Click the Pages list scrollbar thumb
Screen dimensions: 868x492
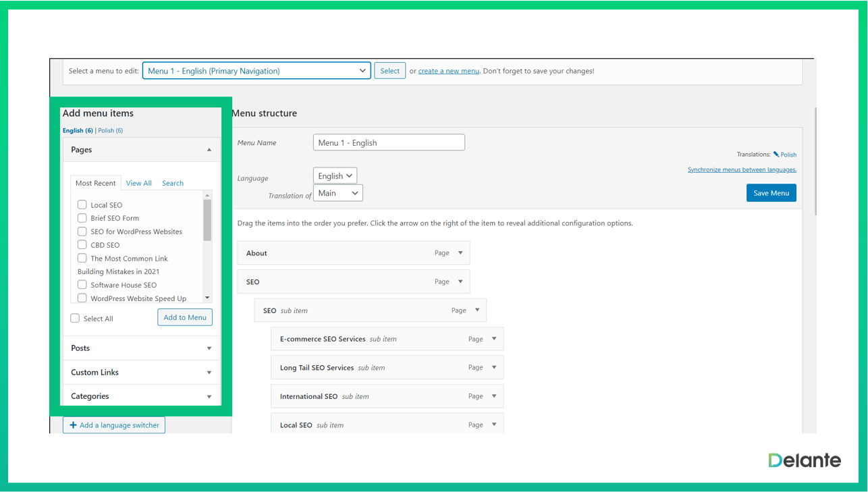tap(207, 219)
